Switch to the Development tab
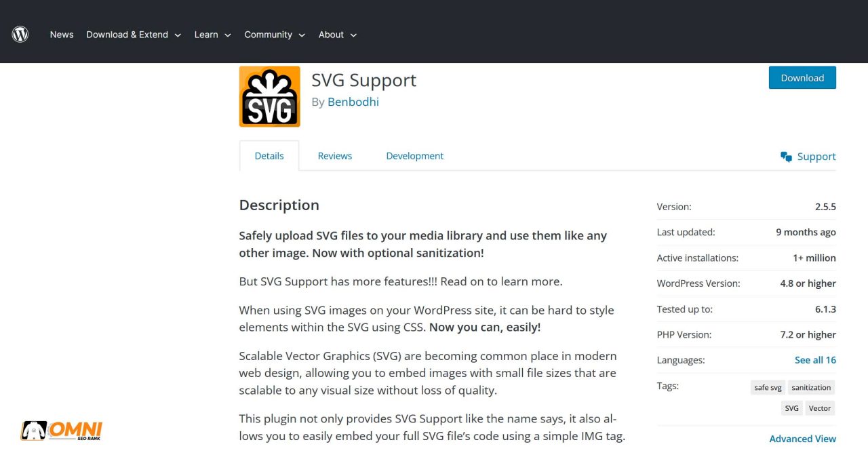 pyautogui.click(x=414, y=156)
